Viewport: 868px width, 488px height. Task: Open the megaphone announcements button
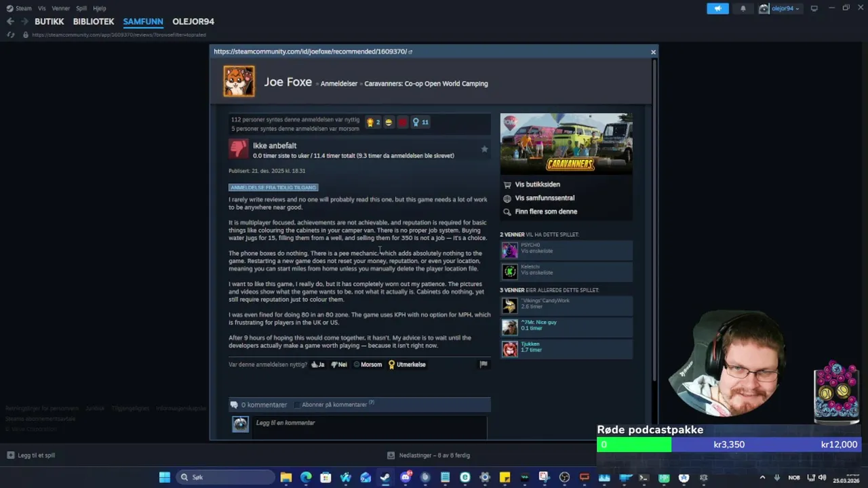(717, 8)
